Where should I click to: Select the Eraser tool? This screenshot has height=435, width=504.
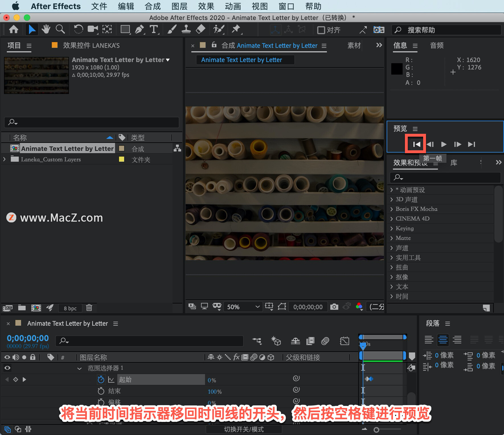pos(201,29)
